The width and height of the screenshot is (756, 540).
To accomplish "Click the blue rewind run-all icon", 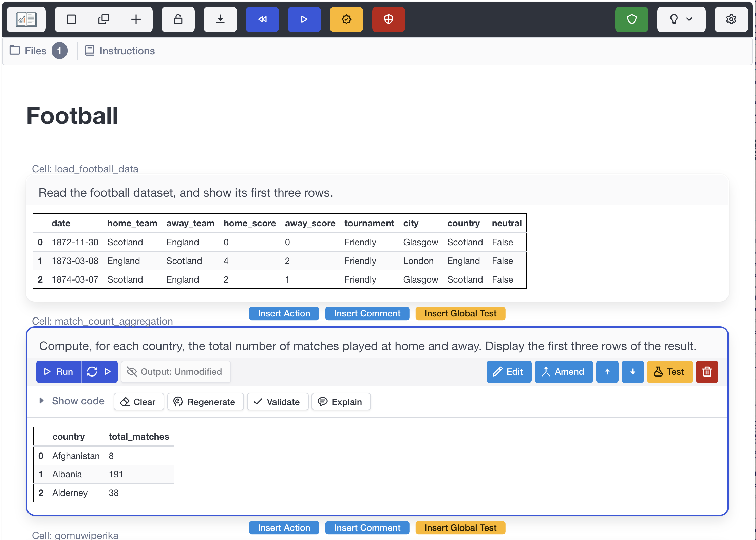I will [262, 19].
